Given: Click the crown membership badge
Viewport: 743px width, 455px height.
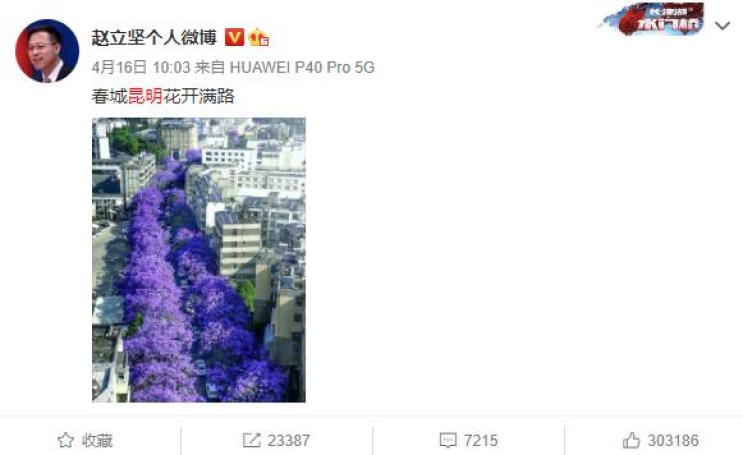Looking at the screenshot, I should (259, 37).
